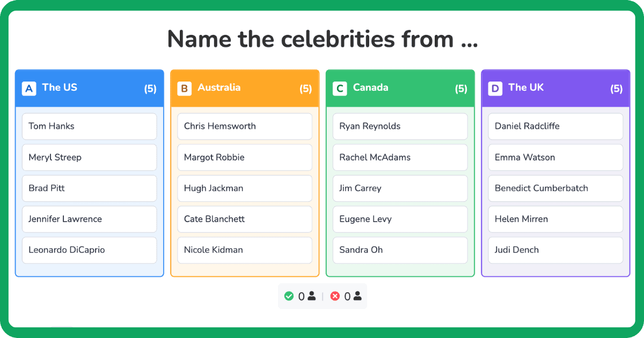Click the Tom Hanks answer card

coord(89,127)
